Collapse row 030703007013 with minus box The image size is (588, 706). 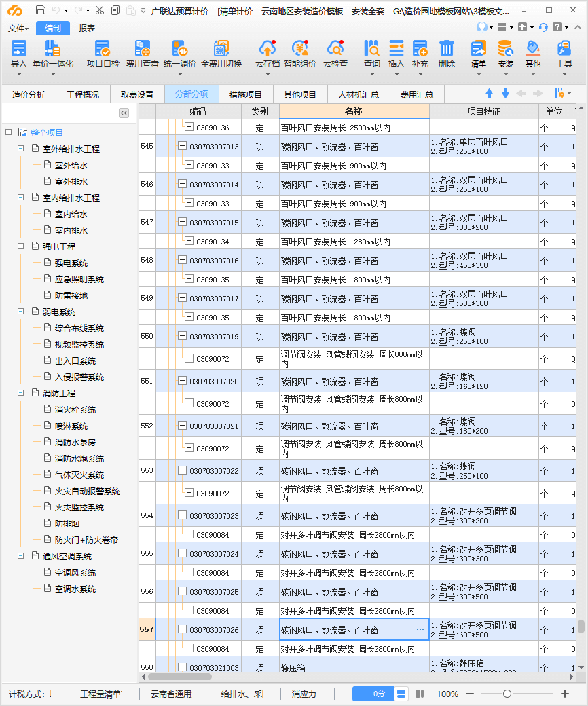point(182,146)
